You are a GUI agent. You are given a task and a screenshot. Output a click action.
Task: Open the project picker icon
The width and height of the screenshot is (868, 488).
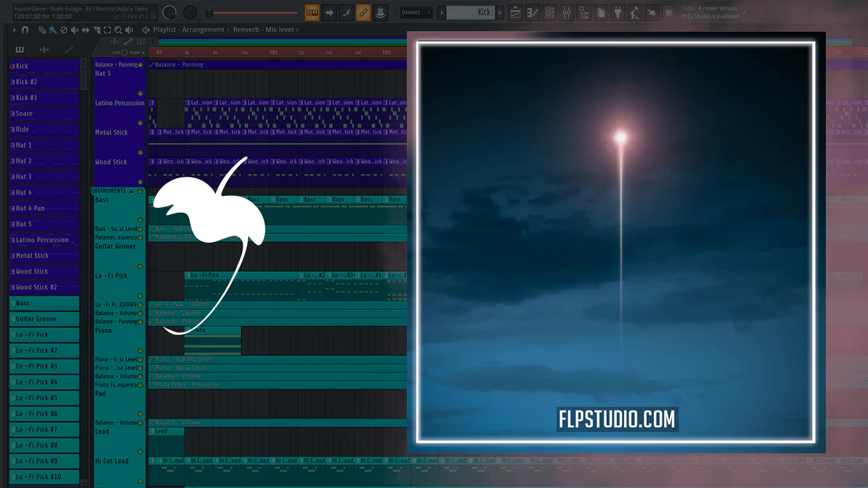tap(601, 12)
